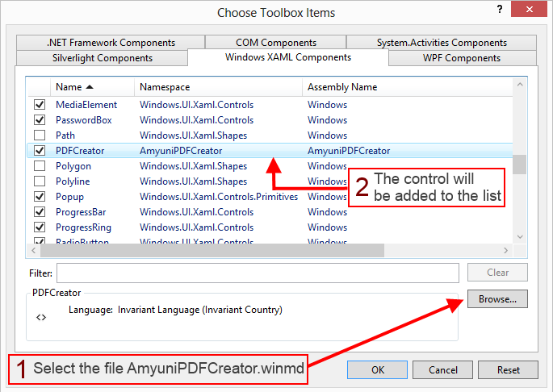Image resolution: width=553 pixels, height=392 pixels.
Task: Enable the Polygon component checkbox
Action: 40,166
